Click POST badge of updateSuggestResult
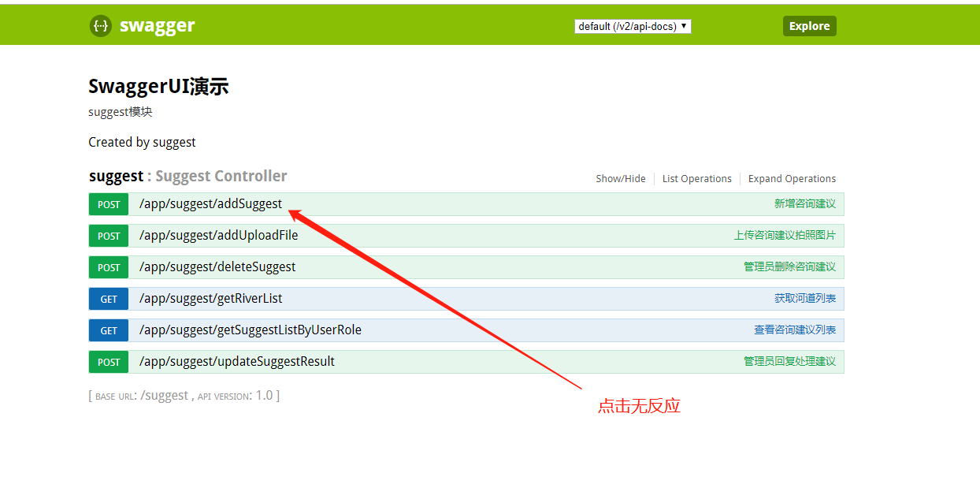The width and height of the screenshot is (980, 488). [x=109, y=362]
